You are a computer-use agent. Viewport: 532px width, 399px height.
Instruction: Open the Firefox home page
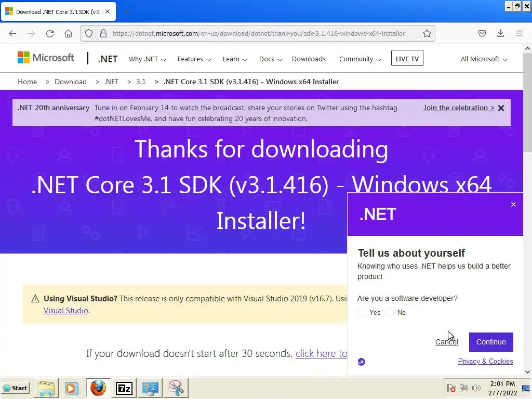tap(68, 33)
